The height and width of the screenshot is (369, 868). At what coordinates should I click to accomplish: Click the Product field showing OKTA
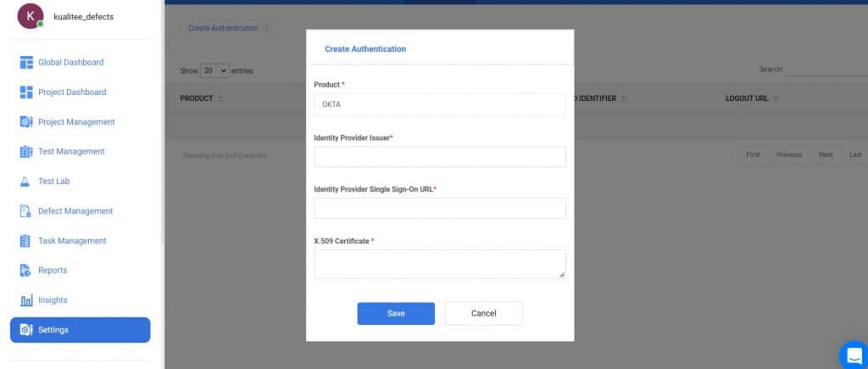(x=440, y=104)
